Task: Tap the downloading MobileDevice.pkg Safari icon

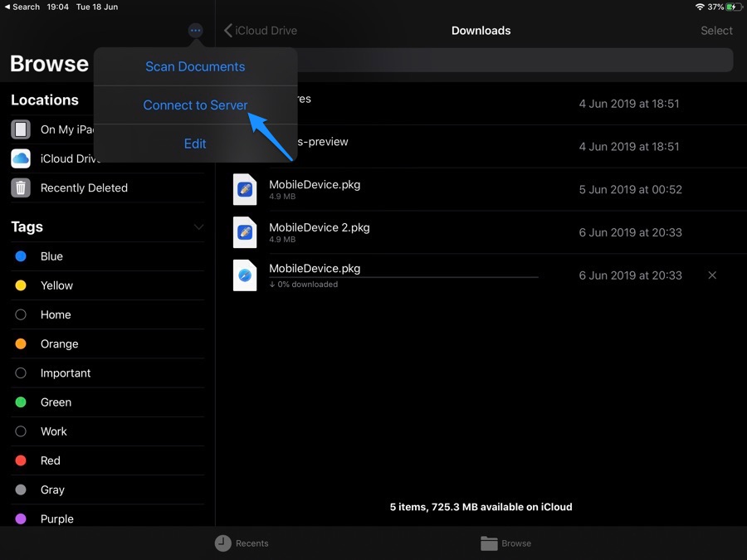Action: click(245, 275)
